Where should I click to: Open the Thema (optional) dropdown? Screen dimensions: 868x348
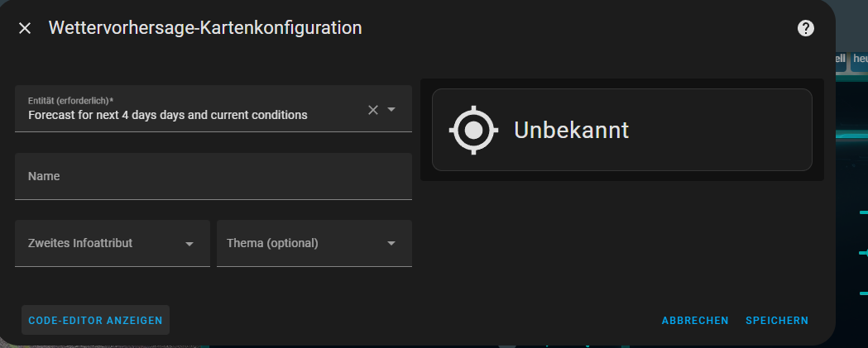coord(302,243)
